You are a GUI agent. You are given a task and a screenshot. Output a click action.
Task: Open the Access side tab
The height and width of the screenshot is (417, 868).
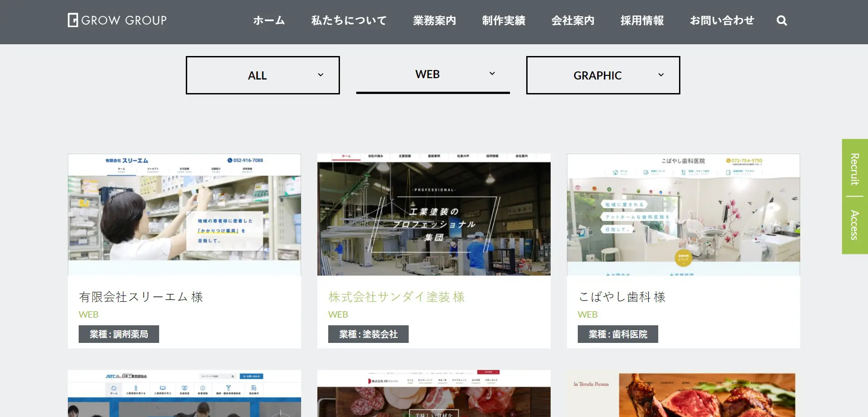854,225
